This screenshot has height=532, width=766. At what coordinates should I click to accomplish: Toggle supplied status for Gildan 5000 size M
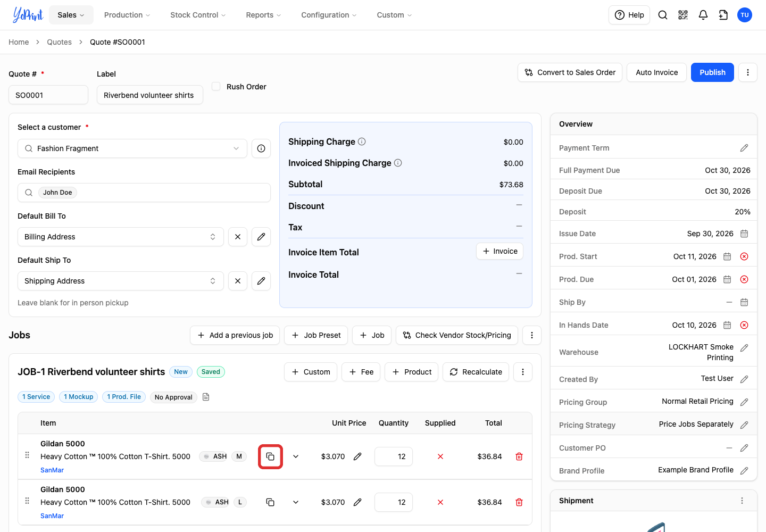440,456
